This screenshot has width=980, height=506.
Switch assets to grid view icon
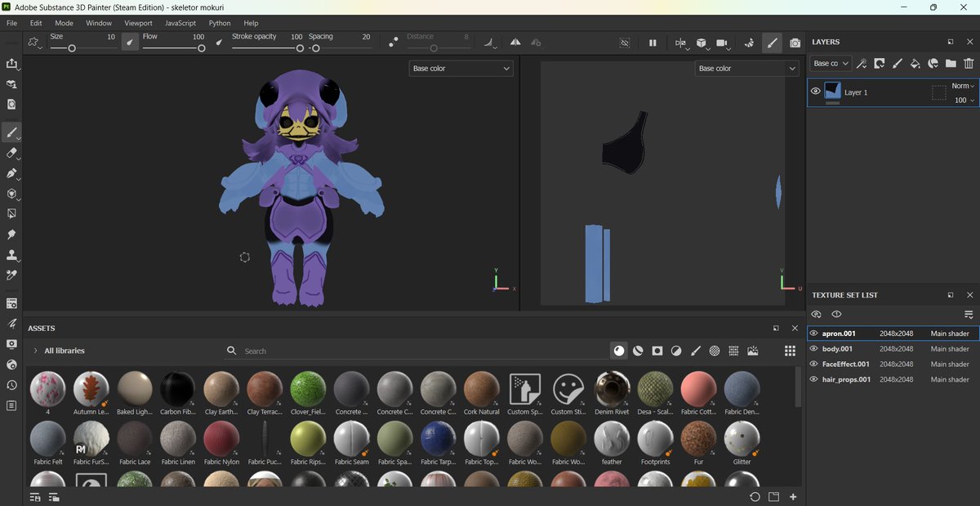click(x=790, y=351)
